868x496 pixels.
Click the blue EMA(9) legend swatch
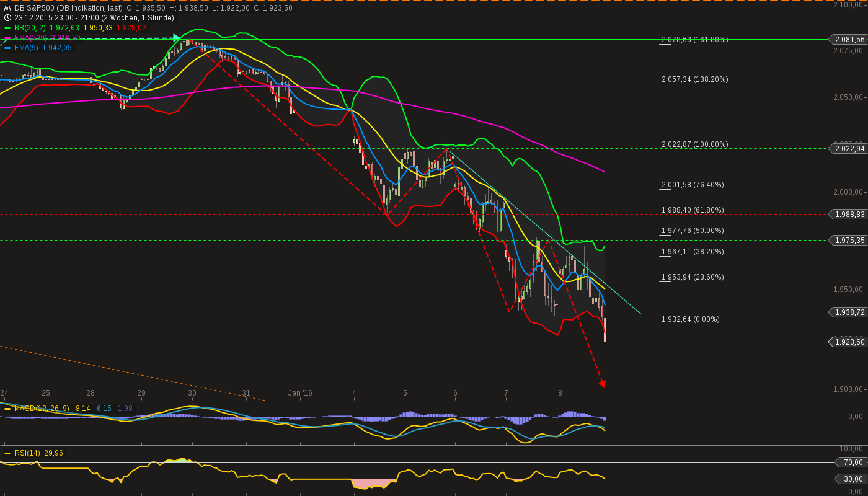pos(7,48)
